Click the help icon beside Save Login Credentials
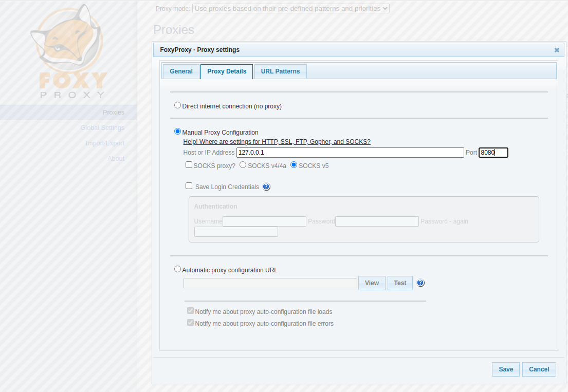 (266, 187)
